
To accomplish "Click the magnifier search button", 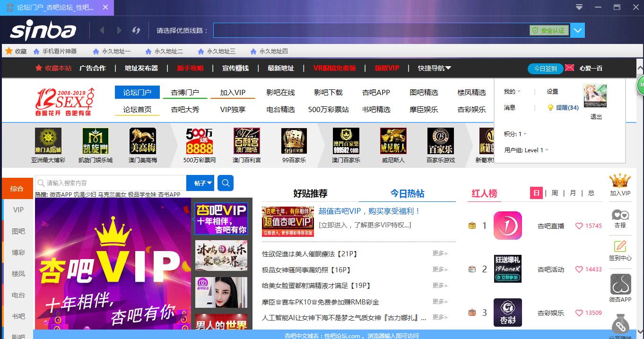I will 226,183.
